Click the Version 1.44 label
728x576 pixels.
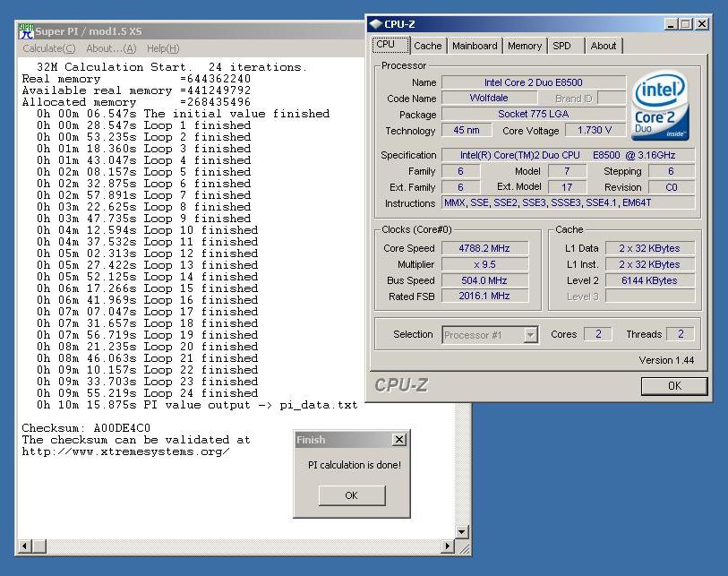[666, 360]
